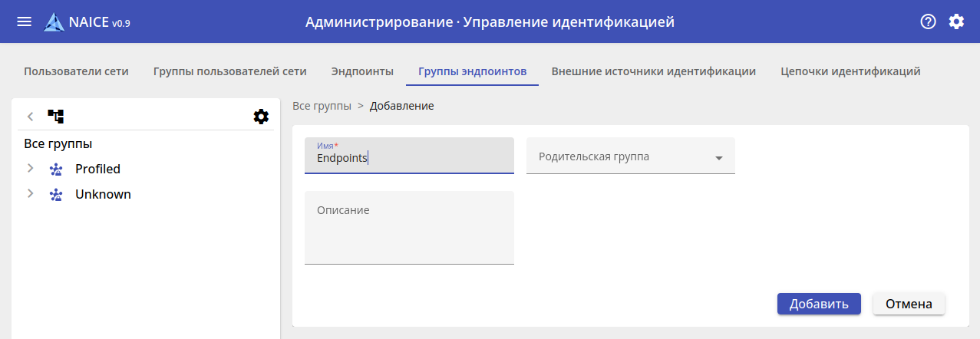
Task: Click the Все группы breadcrumb link
Action: coord(322,106)
